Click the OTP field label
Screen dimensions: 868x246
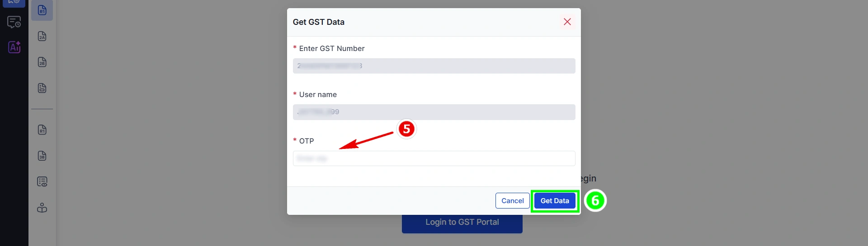307,141
